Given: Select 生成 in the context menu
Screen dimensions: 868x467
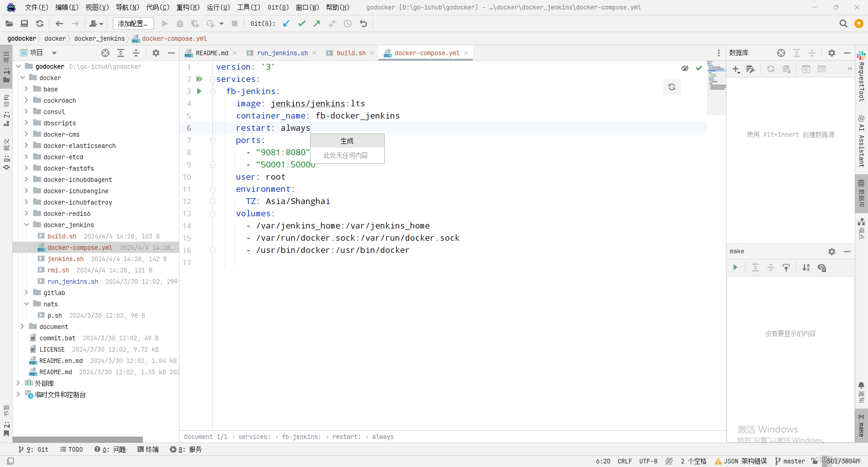Looking at the screenshot, I should pos(347,141).
